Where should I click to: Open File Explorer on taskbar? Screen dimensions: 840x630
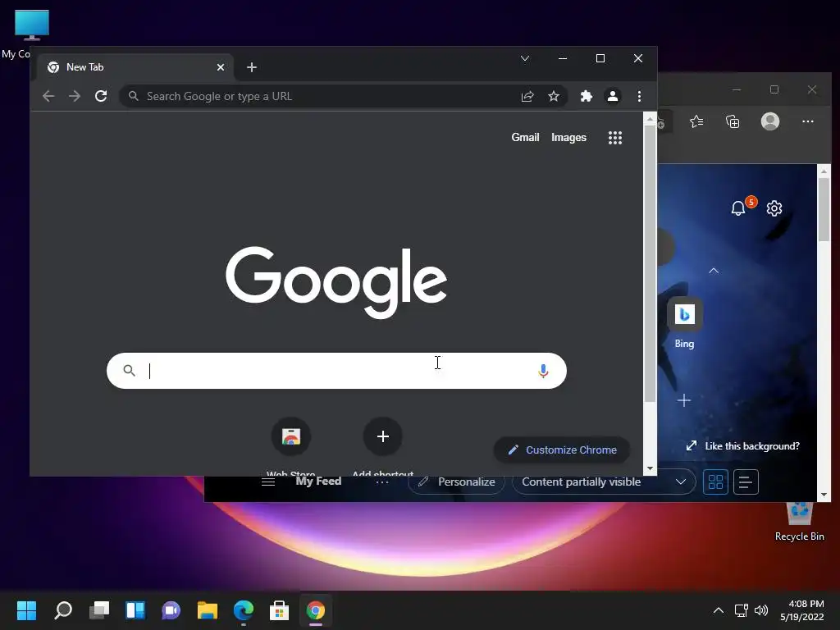[208, 610]
